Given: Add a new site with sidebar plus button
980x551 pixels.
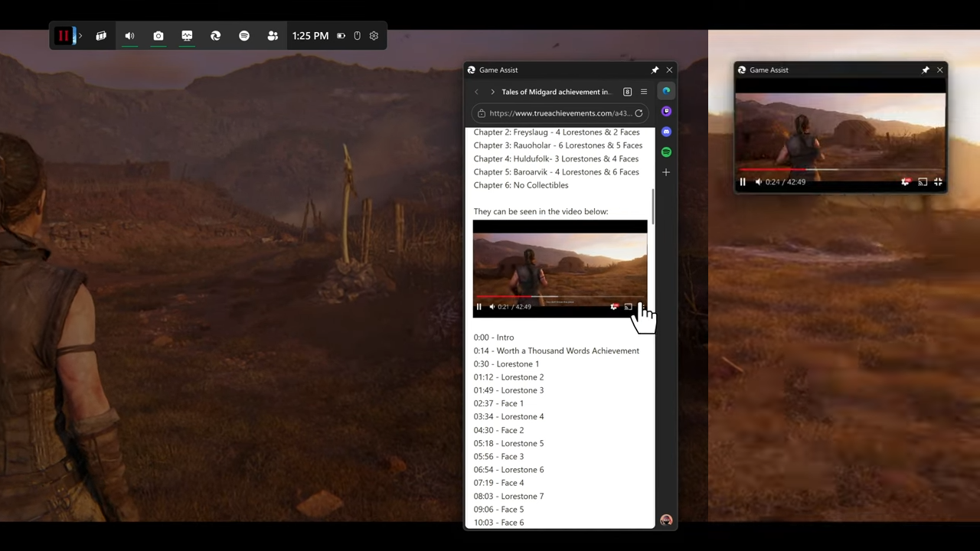Looking at the screenshot, I should click(666, 172).
